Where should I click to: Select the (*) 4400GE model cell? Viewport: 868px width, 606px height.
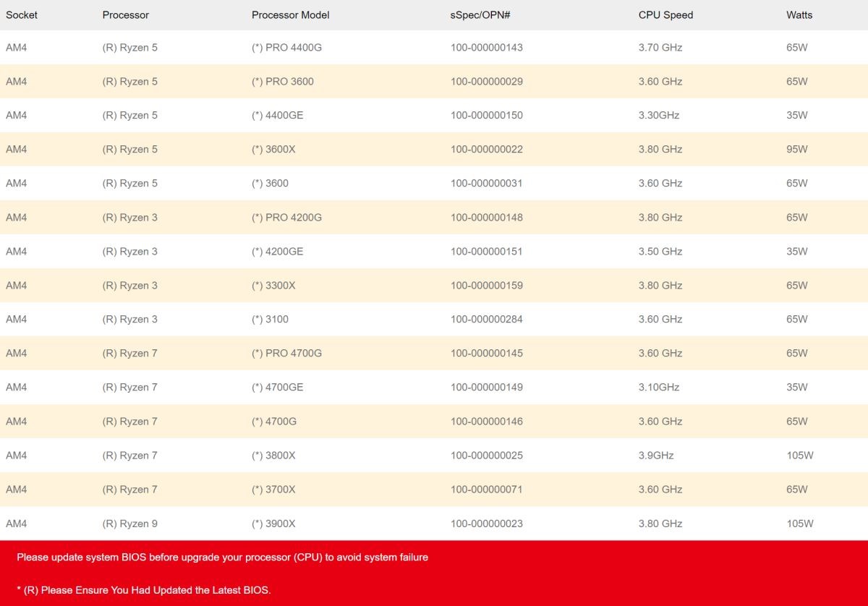pos(278,116)
